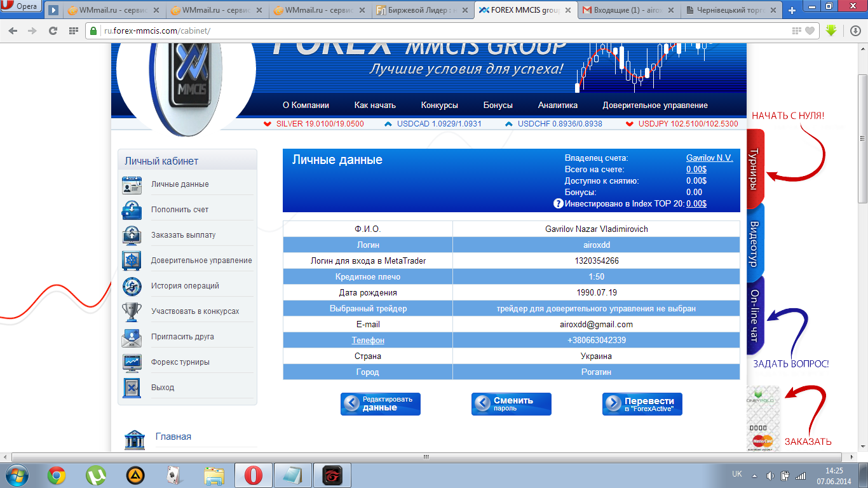Click the Форекс турниры chart icon
Image resolution: width=868 pixels, height=488 pixels.
coord(132,362)
